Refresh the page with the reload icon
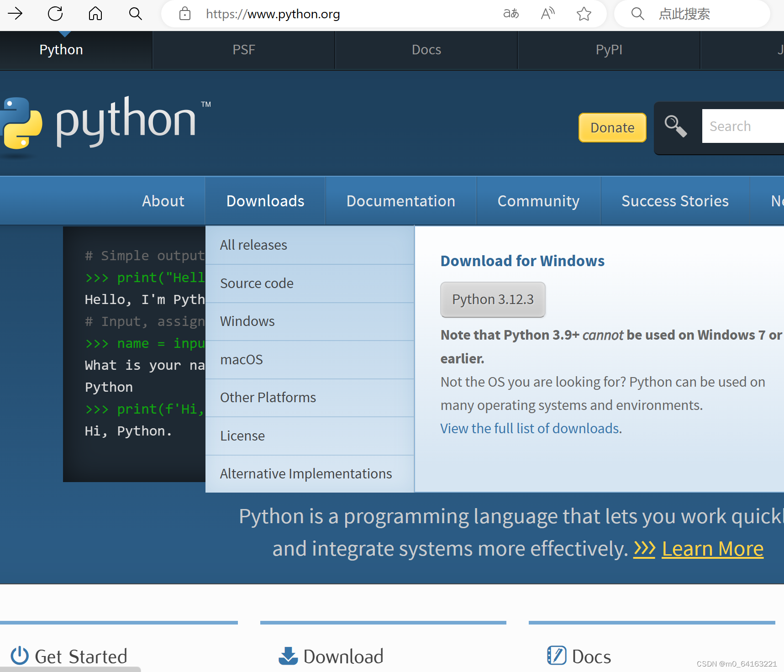 55,14
